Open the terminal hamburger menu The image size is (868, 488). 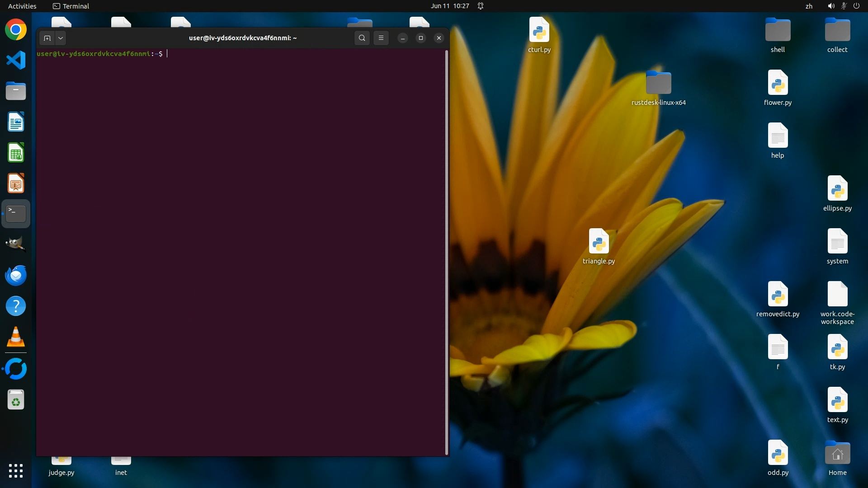click(381, 38)
